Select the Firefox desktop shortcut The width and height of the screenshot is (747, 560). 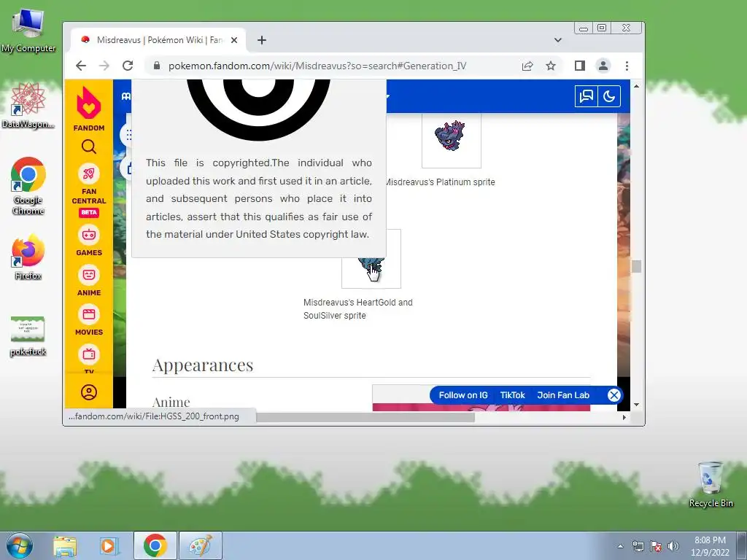coord(28,257)
